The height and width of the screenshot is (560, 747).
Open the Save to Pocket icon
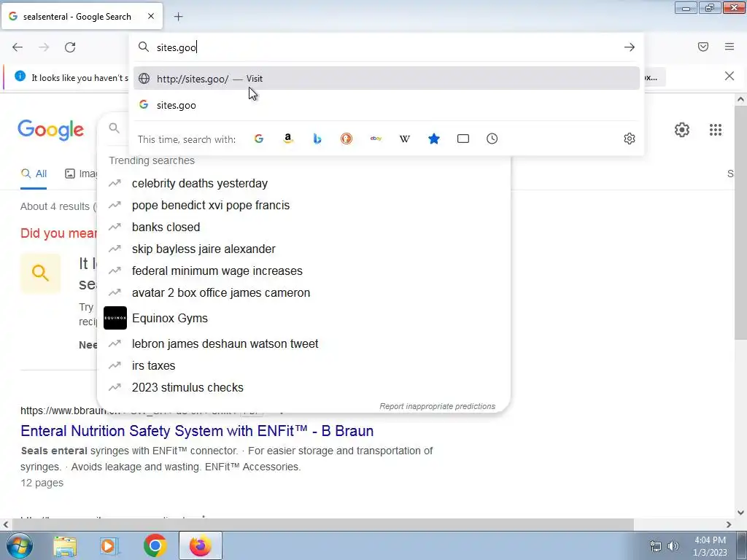703,47
